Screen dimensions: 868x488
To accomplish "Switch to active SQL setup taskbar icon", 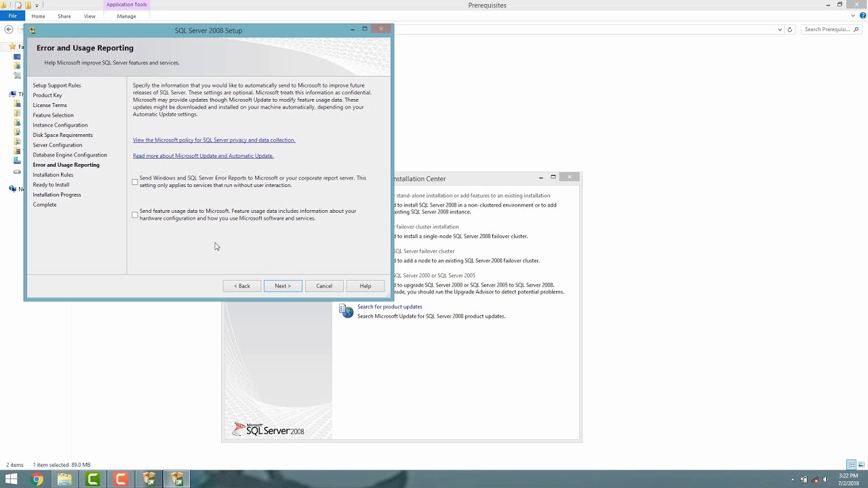I will click(x=177, y=480).
